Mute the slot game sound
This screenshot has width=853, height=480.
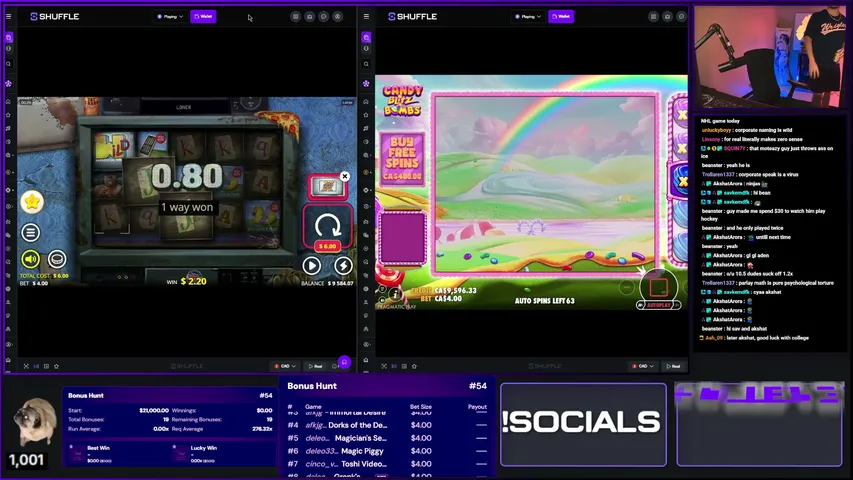click(30, 259)
